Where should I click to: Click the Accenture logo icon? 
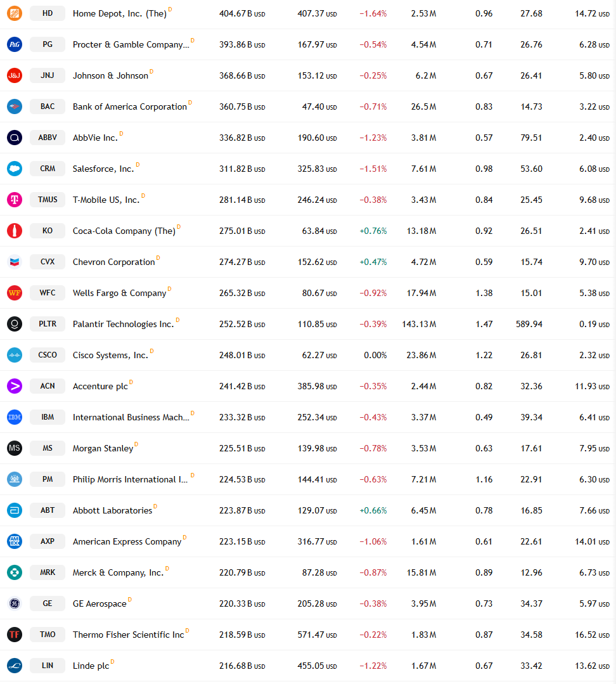(x=15, y=386)
